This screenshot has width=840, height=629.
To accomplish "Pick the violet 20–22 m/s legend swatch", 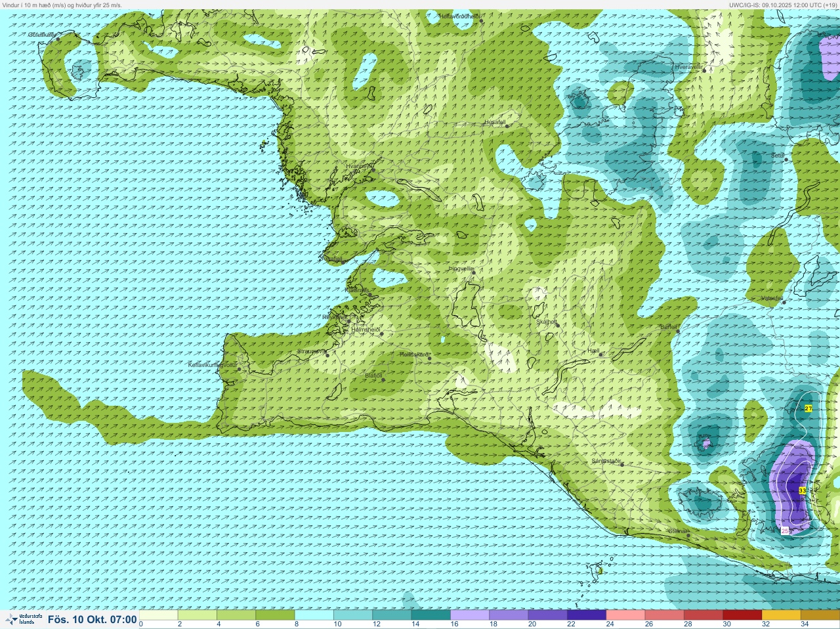I will point(547,615).
